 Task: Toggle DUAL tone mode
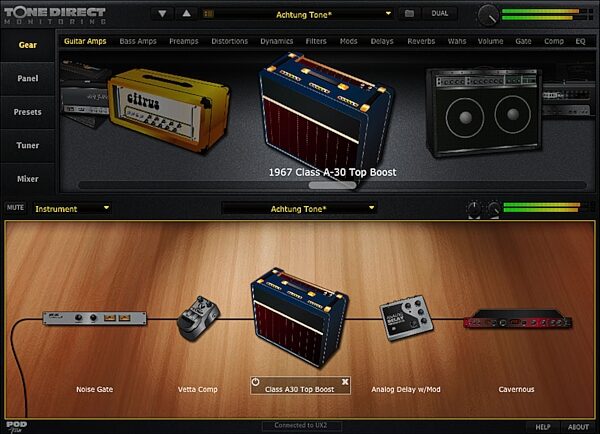coord(439,14)
